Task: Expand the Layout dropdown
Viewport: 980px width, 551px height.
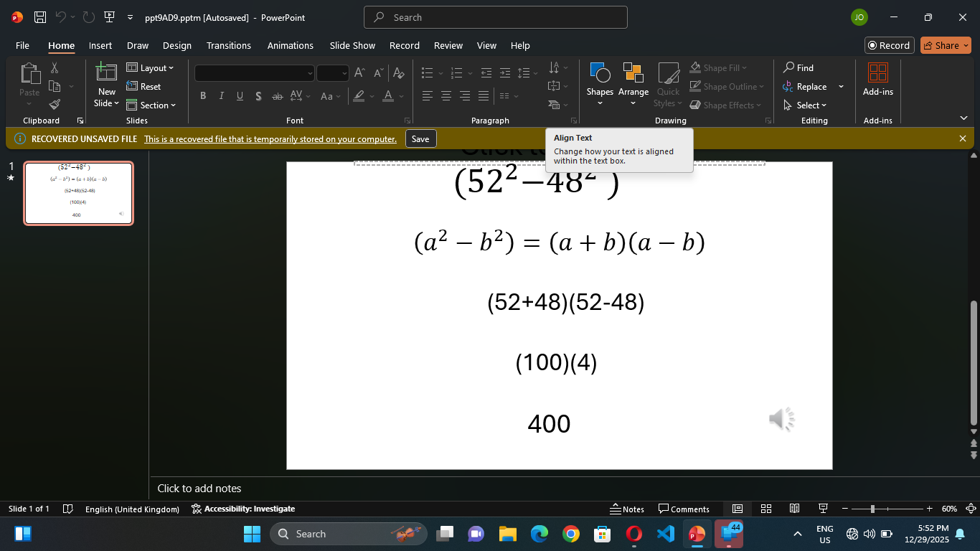Action: [x=151, y=67]
